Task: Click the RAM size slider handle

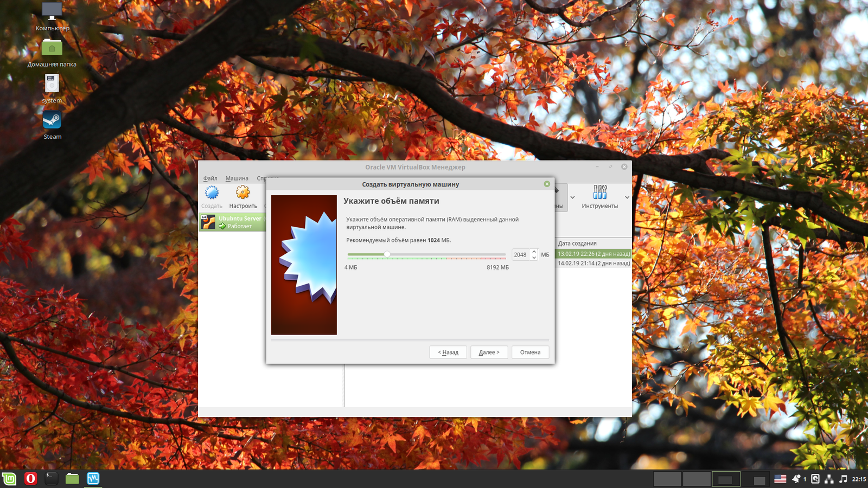Action: point(387,254)
